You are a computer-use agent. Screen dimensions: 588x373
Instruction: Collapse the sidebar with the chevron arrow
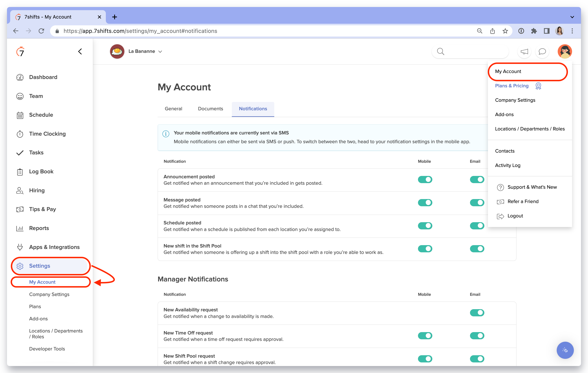coord(80,51)
